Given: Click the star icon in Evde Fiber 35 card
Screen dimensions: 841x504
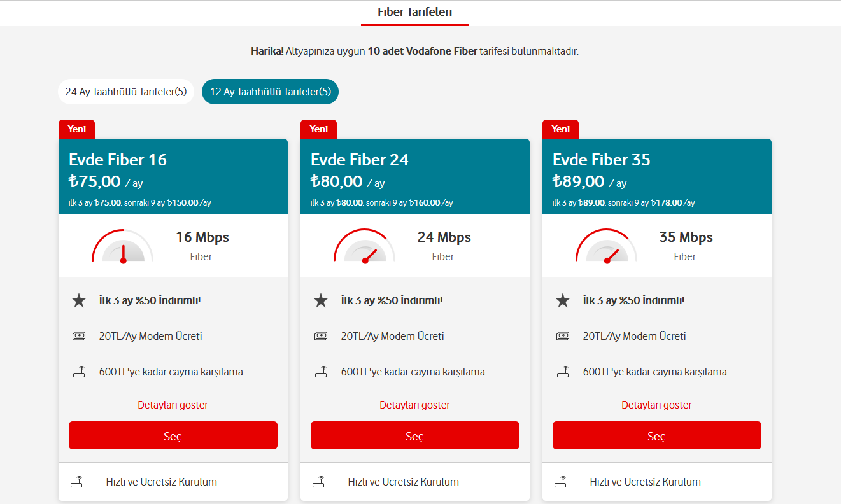Looking at the screenshot, I should (563, 300).
